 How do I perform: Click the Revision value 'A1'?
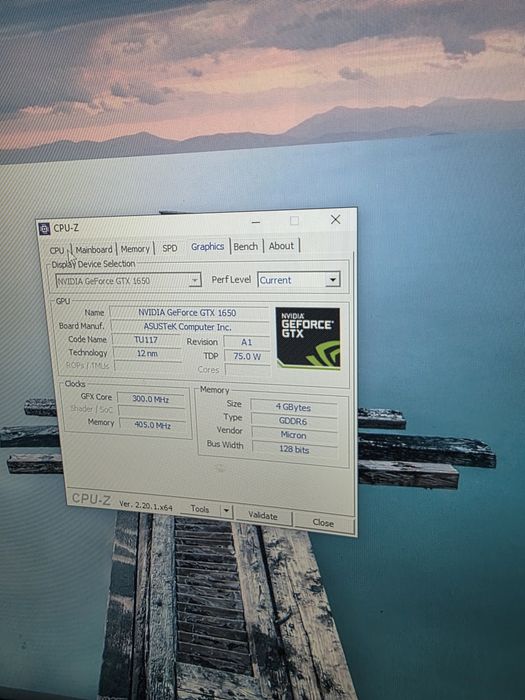pyautogui.click(x=247, y=342)
